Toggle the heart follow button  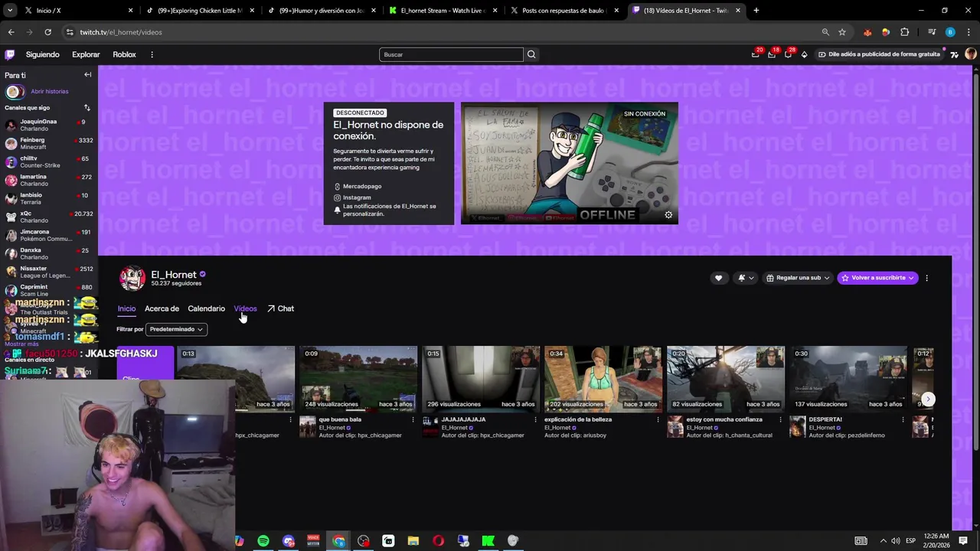pos(718,278)
